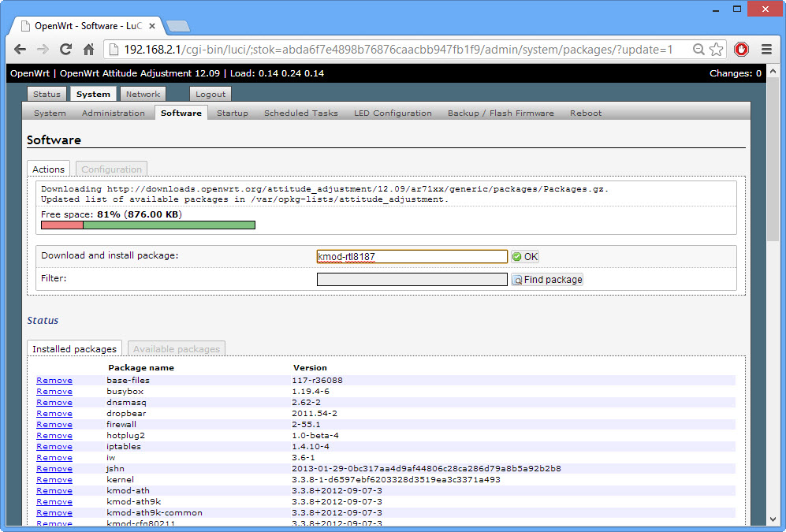Open the System submenu item
This screenshot has width=786, height=532.
tap(50, 113)
